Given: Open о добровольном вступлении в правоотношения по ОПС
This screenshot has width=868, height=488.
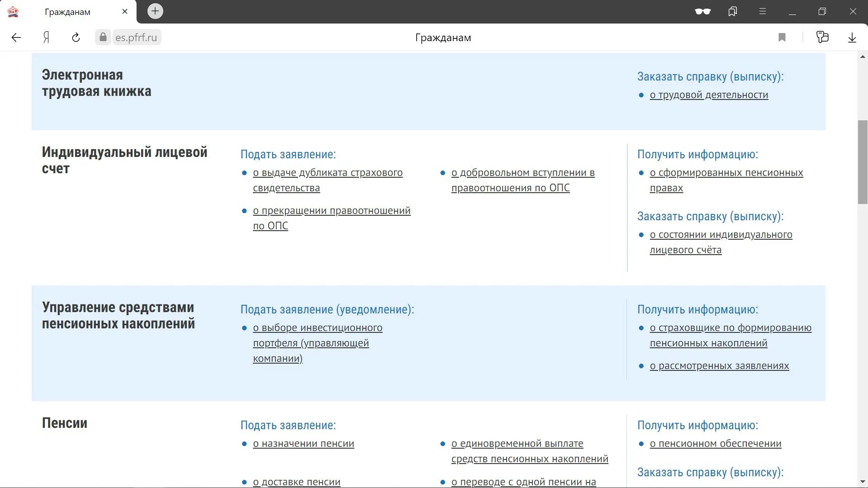Looking at the screenshot, I should pyautogui.click(x=523, y=180).
